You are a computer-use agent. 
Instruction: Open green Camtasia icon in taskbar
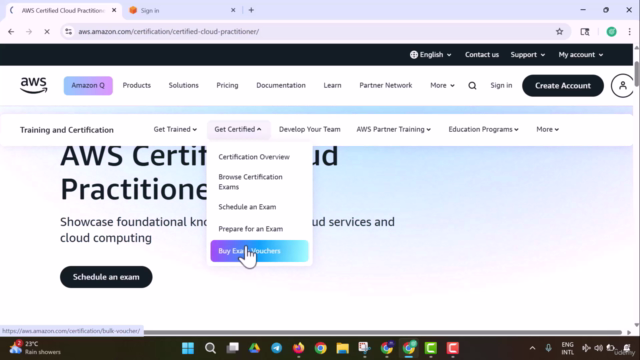pyautogui.click(x=431, y=348)
